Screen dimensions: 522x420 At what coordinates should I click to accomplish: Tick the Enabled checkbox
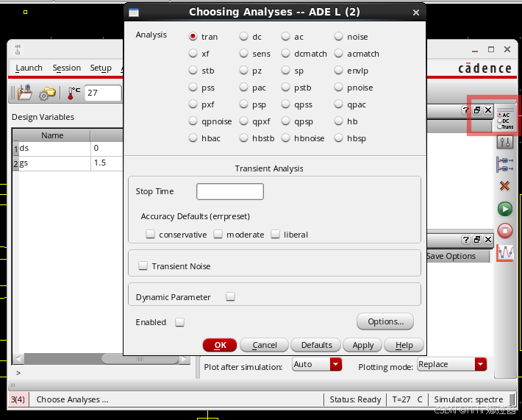pyautogui.click(x=180, y=322)
